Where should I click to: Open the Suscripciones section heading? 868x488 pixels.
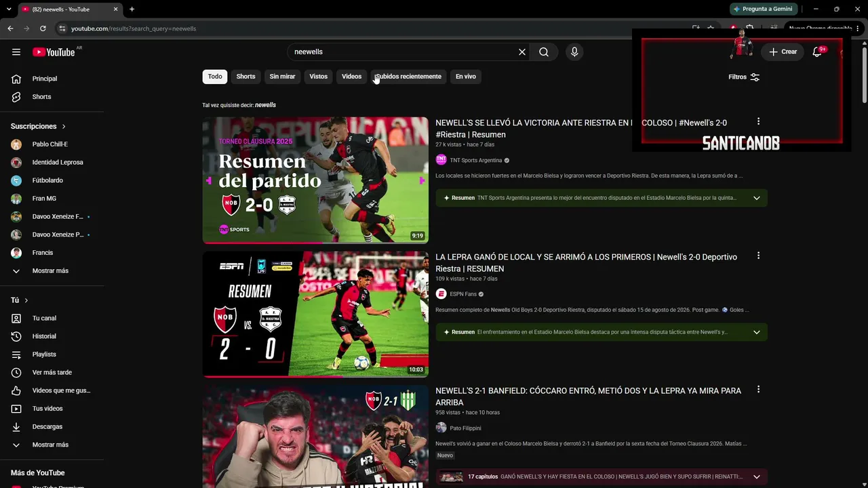39,127
